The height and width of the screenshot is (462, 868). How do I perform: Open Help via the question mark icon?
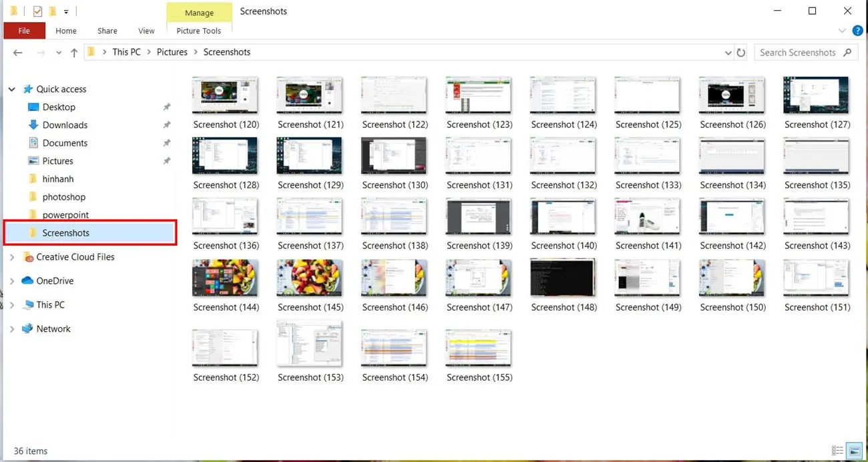point(858,31)
